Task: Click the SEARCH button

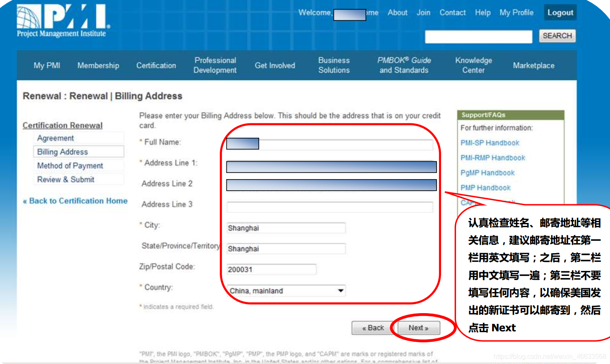Action: (557, 36)
